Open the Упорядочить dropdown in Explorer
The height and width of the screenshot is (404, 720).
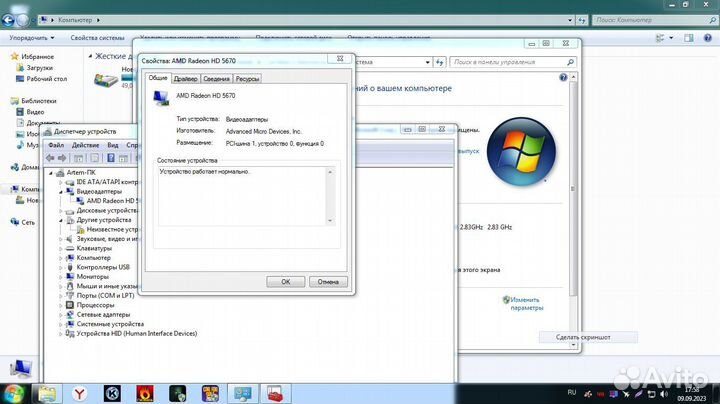click(32, 38)
